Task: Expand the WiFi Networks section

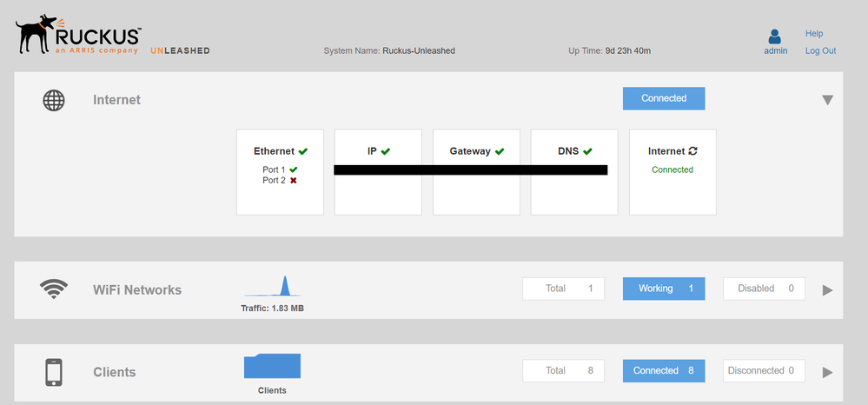Action: [827, 289]
